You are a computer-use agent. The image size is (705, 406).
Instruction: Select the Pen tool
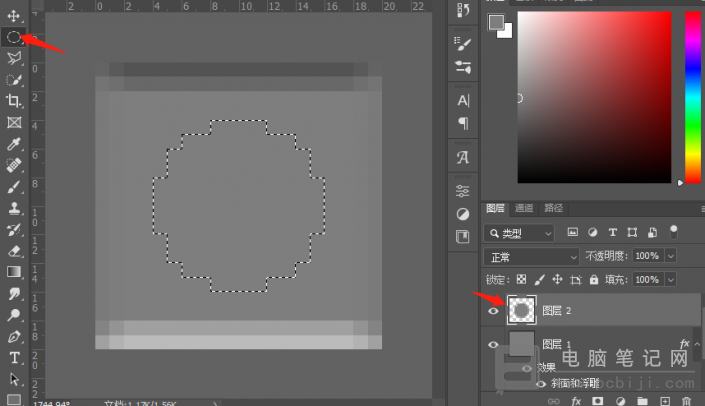tap(13, 336)
